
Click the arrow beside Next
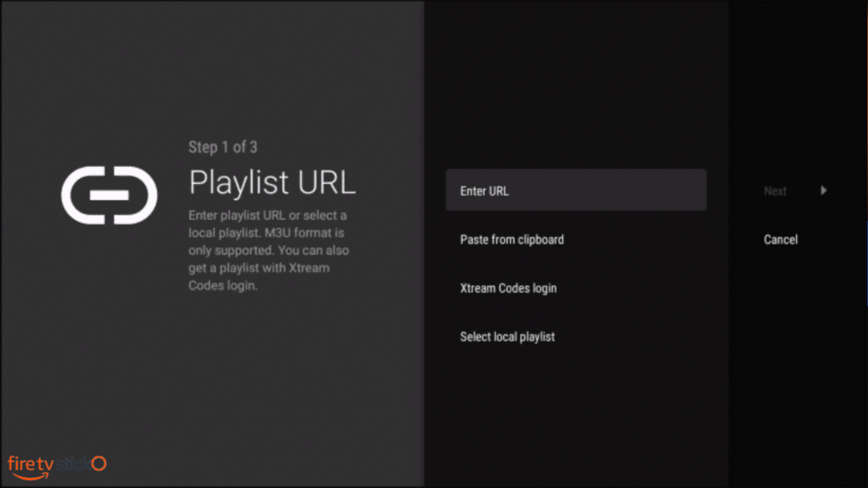(x=824, y=191)
